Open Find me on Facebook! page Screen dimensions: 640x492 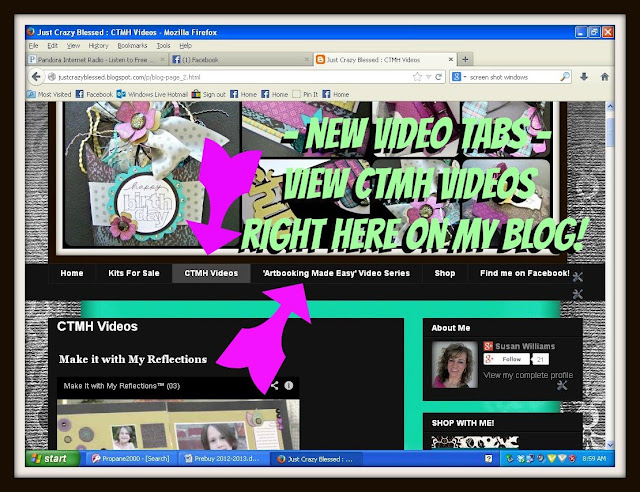524,274
